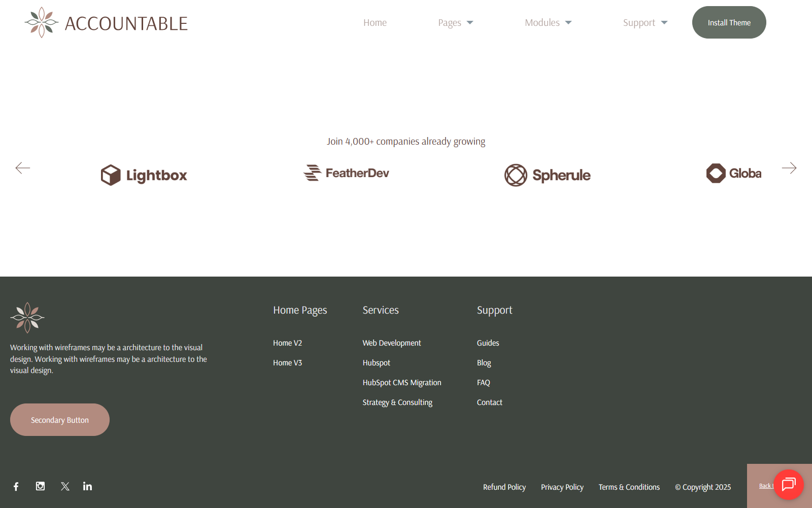Open the Privacy Policy link
The height and width of the screenshot is (508, 812).
[x=562, y=487]
